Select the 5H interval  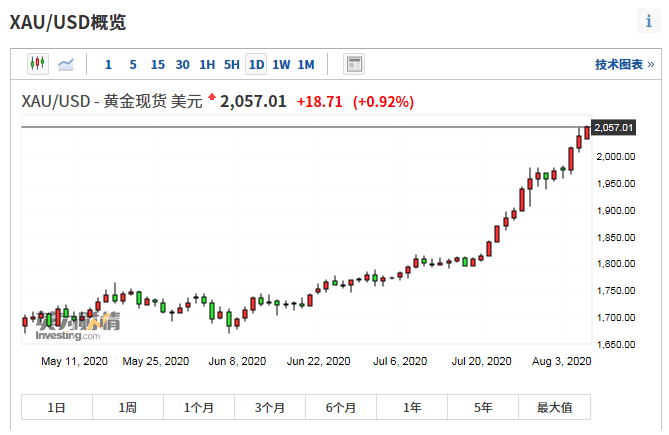pyautogui.click(x=232, y=65)
